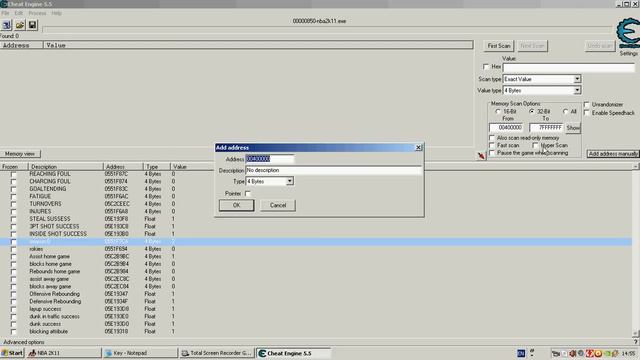The width and height of the screenshot is (640, 360).
Task: Click the First Scan button
Action: click(499, 46)
